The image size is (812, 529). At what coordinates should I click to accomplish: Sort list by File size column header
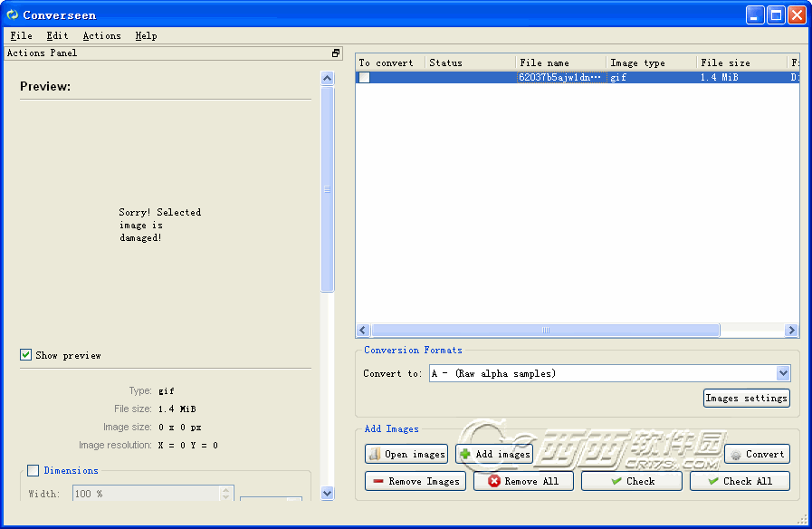click(x=740, y=63)
